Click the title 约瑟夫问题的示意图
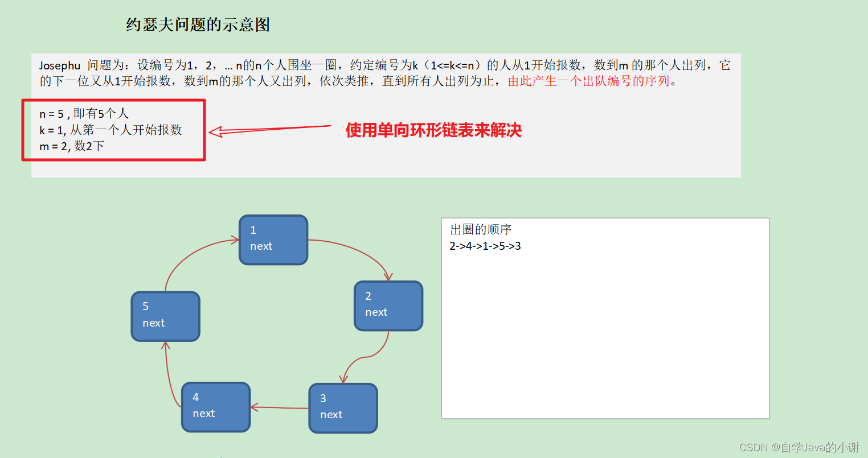Image resolution: width=868 pixels, height=458 pixels. coord(198,24)
